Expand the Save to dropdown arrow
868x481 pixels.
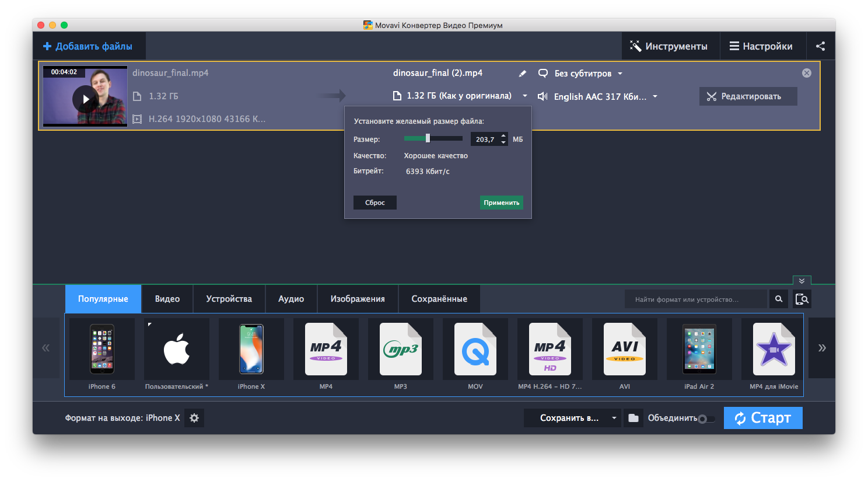(614, 418)
